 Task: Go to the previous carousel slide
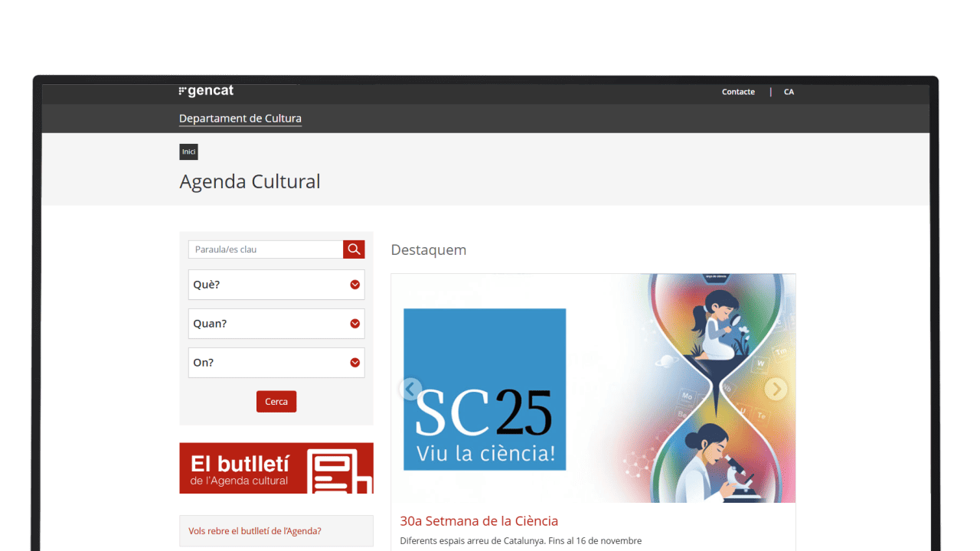(410, 389)
